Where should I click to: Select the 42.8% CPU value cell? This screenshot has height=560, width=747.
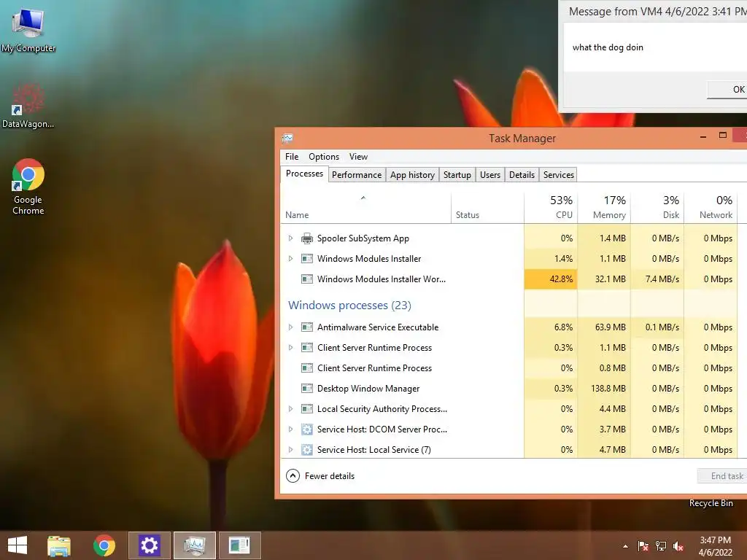click(x=551, y=279)
